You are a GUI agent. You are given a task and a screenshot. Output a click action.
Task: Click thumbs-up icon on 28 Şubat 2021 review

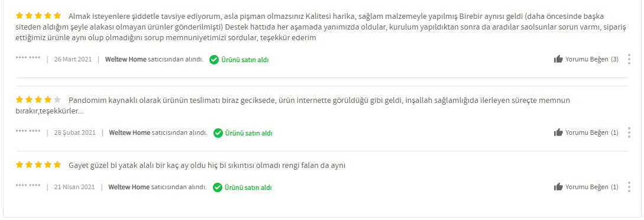pos(558,132)
